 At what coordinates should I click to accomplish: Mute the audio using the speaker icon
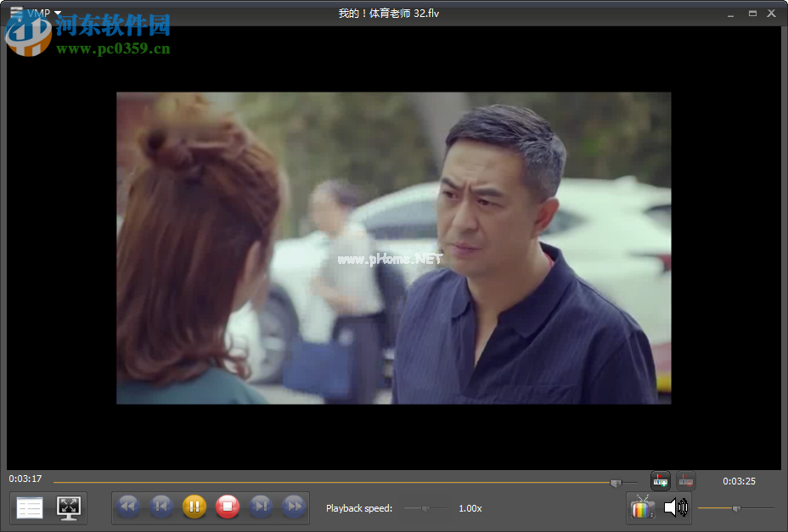pyautogui.click(x=677, y=507)
